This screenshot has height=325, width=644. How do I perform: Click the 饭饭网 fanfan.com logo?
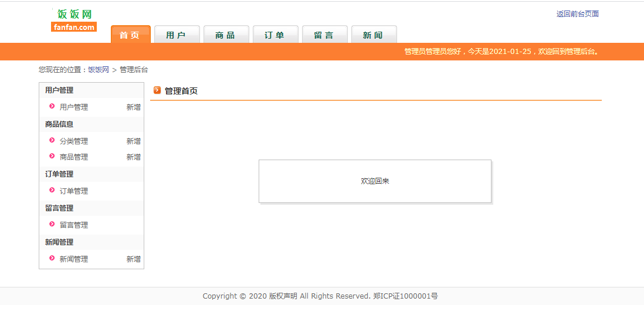coord(74,20)
